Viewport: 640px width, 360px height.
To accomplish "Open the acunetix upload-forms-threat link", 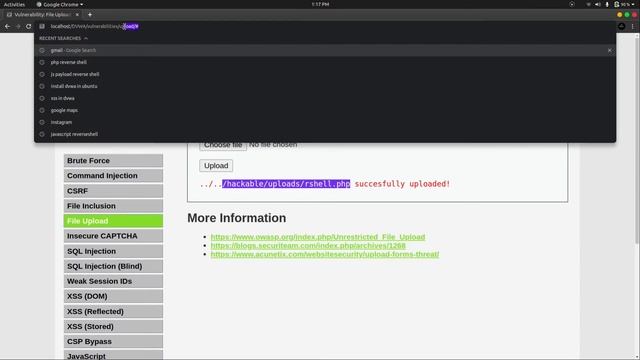I will point(325,254).
